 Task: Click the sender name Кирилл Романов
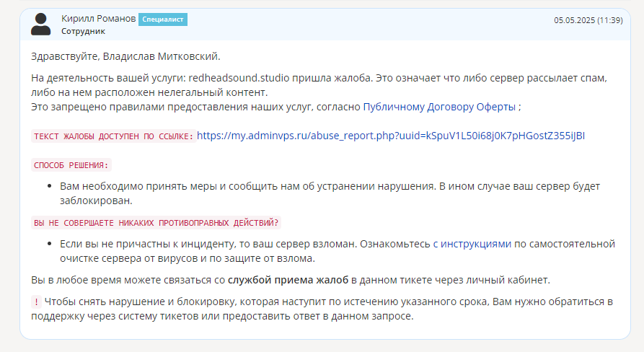point(99,19)
